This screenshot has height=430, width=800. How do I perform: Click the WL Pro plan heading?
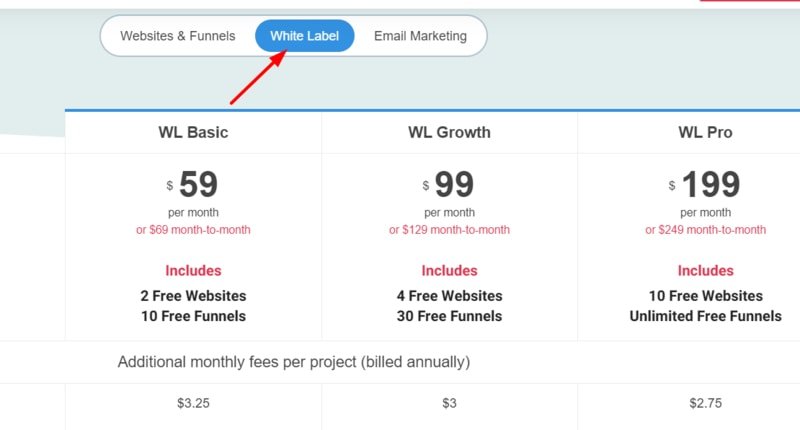coord(706,133)
